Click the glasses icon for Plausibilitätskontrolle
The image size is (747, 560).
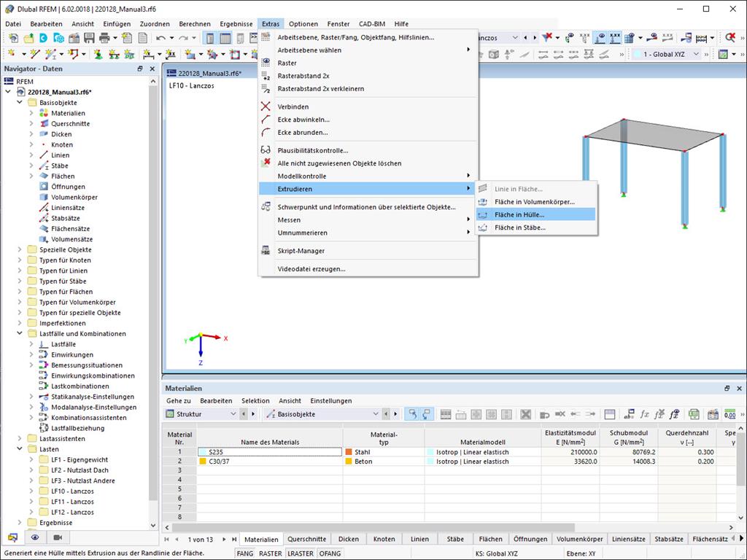point(266,150)
